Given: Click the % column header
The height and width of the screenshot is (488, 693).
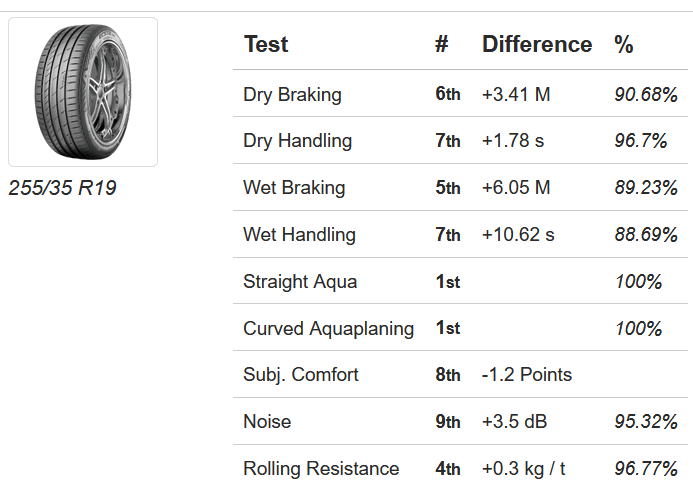Looking at the screenshot, I should click(x=624, y=45).
